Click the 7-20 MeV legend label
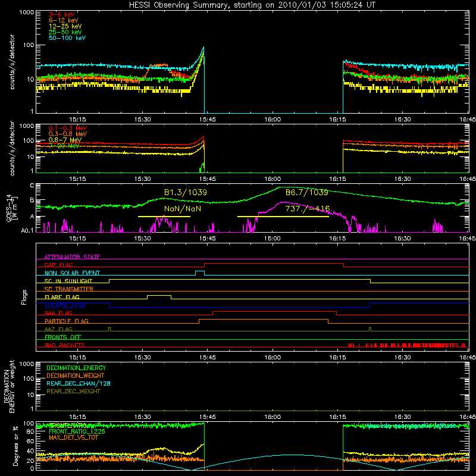This screenshot has height=476, width=476. pyautogui.click(x=64, y=146)
